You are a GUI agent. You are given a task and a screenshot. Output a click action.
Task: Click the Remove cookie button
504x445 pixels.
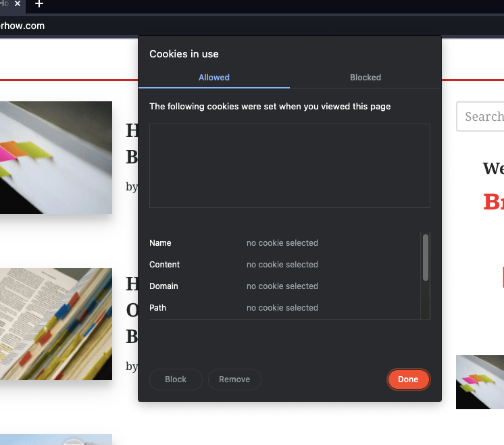click(234, 379)
